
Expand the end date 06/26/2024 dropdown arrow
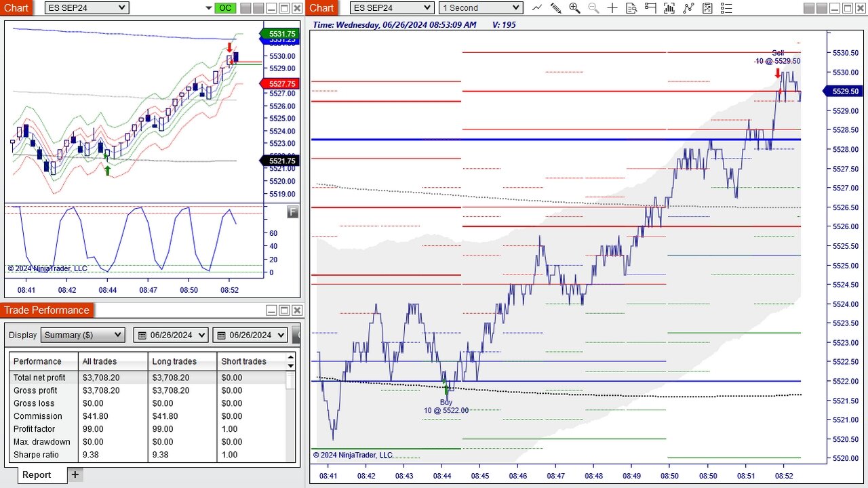[x=281, y=335]
